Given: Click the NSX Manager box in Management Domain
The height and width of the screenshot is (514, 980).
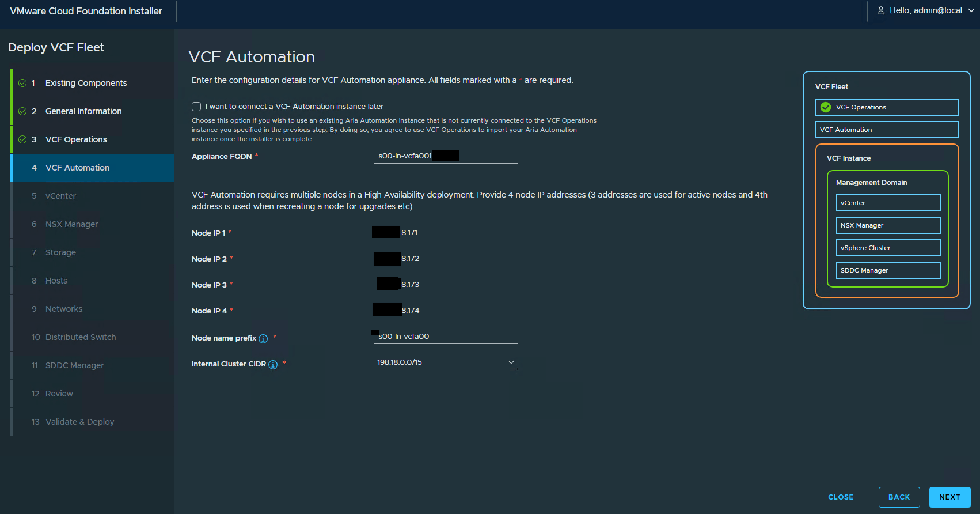Looking at the screenshot, I should pos(888,225).
